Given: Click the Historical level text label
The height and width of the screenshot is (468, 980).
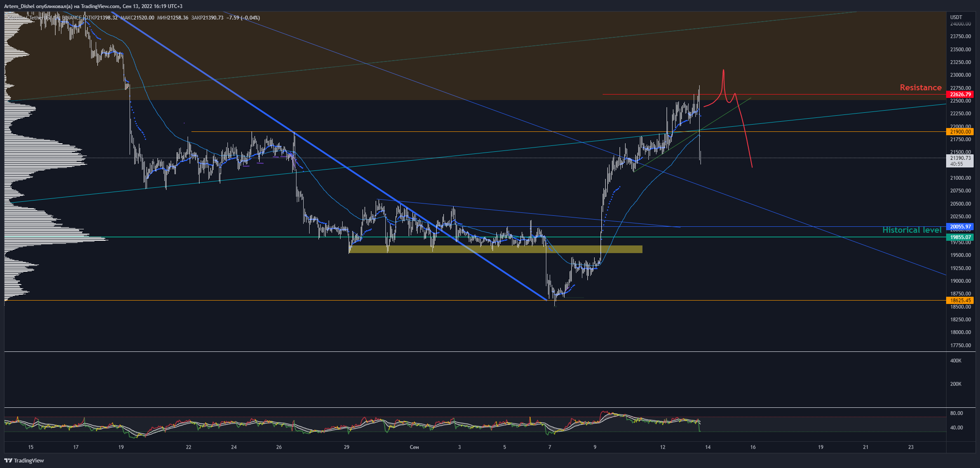Looking at the screenshot, I should (x=912, y=230).
